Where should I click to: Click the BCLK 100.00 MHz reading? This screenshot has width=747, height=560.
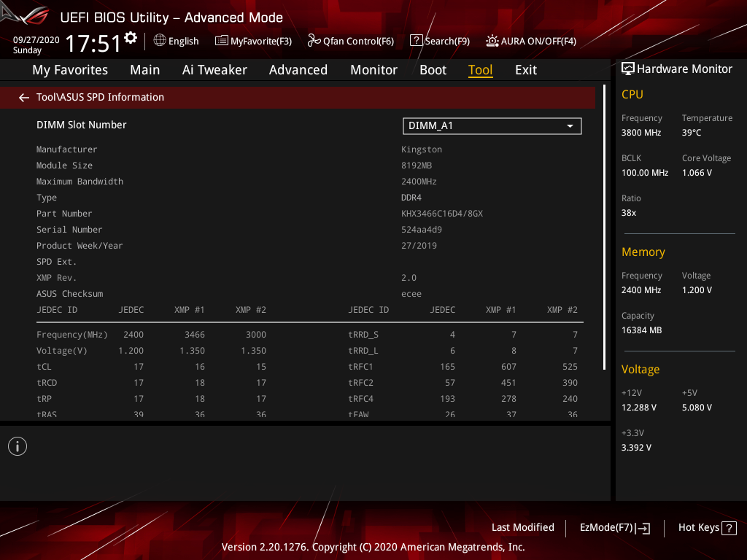645,173
